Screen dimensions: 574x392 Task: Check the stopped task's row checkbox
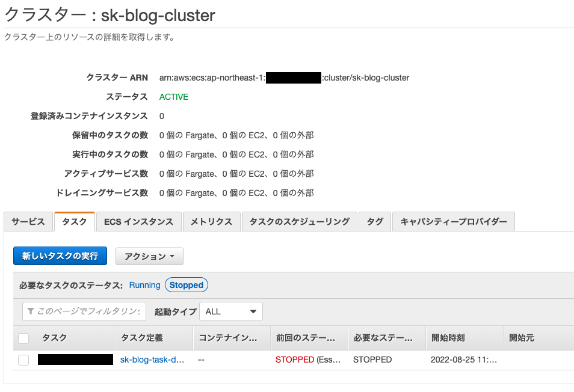[23, 359]
